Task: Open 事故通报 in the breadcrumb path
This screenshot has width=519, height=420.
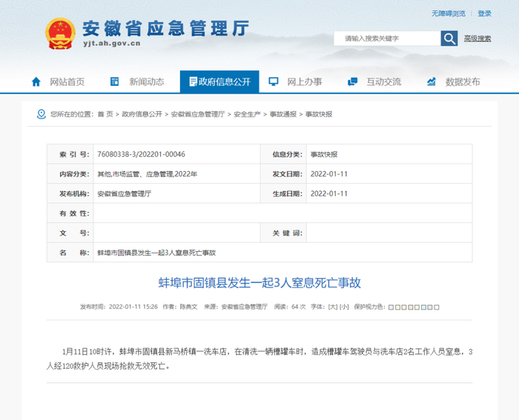Action: [x=282, y=114]
